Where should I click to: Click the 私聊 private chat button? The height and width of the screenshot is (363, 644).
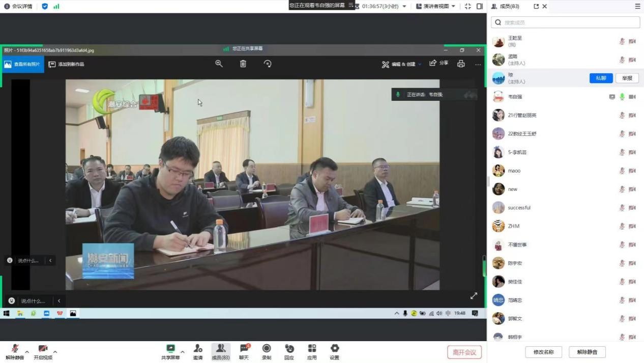[601, 78]
